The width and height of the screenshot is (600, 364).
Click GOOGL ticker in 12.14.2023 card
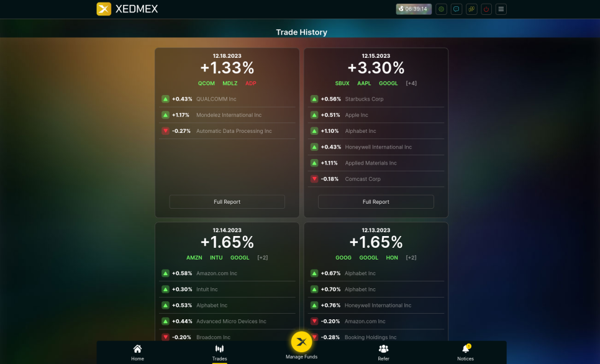click(x=240, y=258)
